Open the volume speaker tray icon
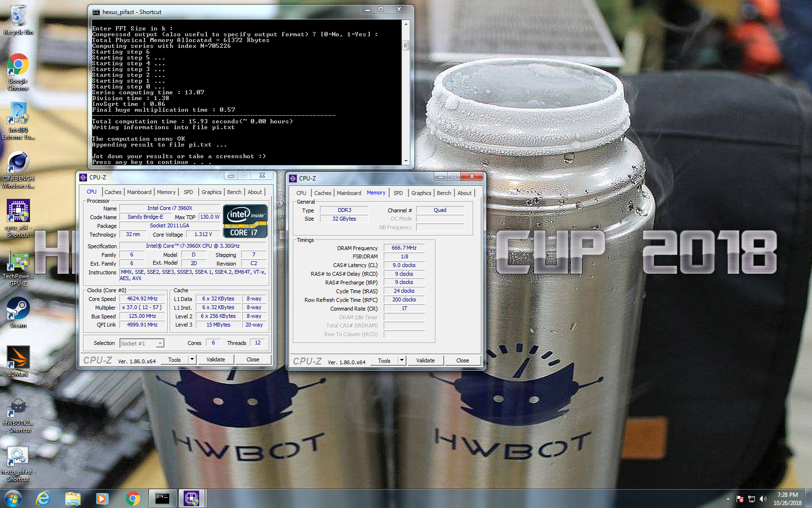Screen dimensions: 812x508 [763, 499]
